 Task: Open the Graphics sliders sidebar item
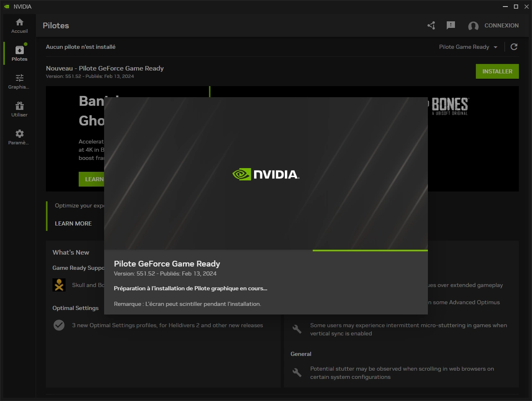pyautogui.click(x=19, y=82)
